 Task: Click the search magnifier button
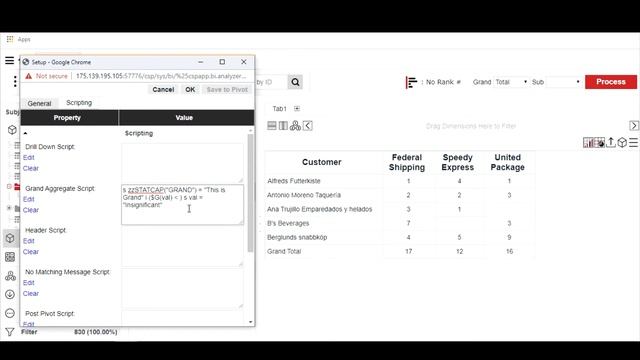295,82
